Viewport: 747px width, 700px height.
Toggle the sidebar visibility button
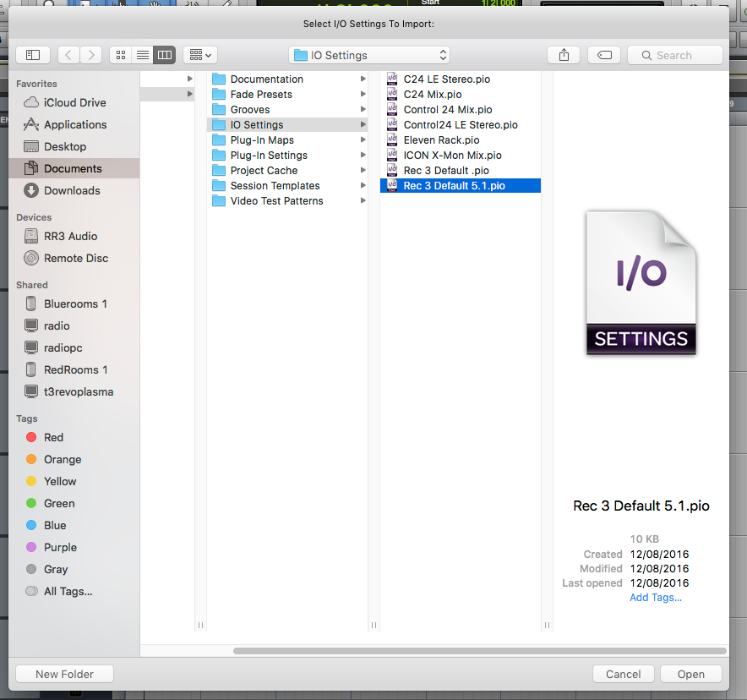tap(33, 55)
